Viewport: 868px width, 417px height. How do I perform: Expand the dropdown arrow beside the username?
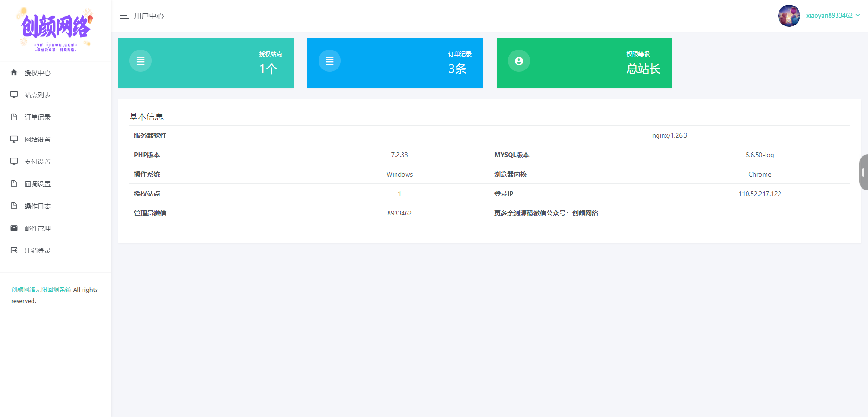(858, 15)
